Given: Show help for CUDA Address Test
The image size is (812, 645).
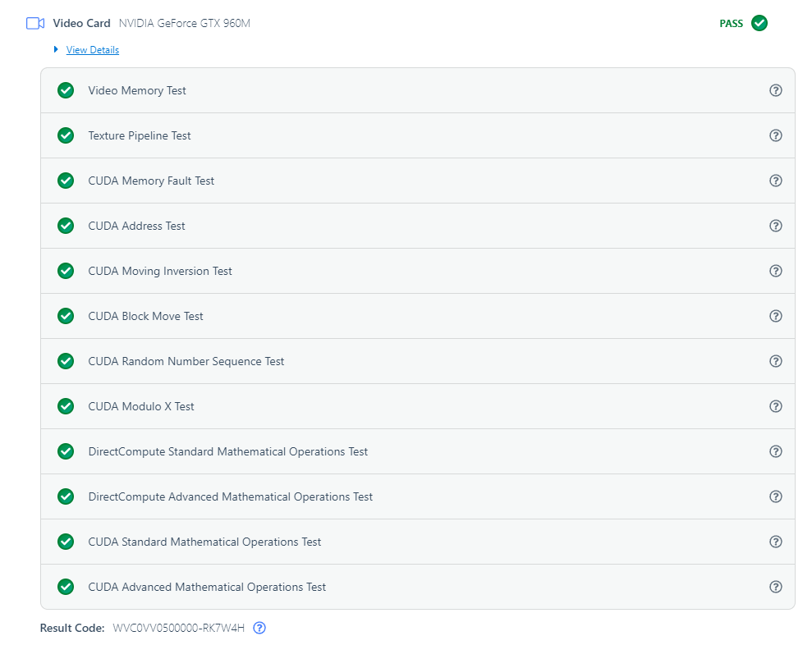Looking at the screenshot, I should point(775,226).
